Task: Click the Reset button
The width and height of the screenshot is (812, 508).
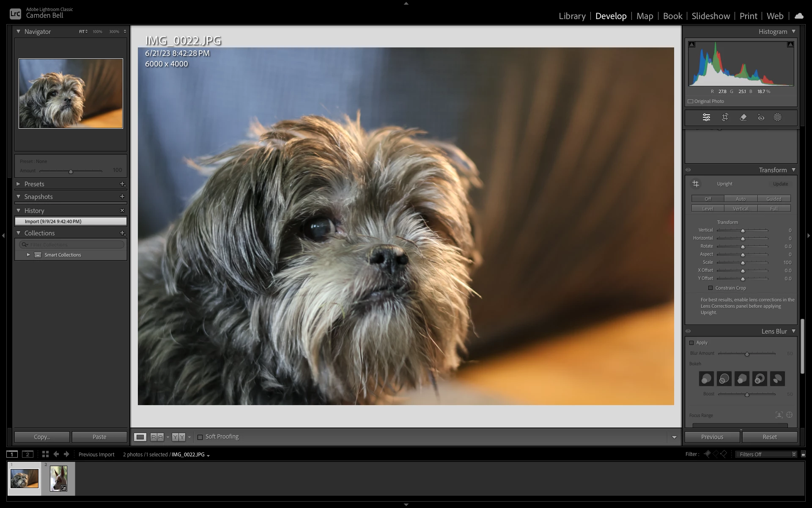Action: click(x=769, y=437)
